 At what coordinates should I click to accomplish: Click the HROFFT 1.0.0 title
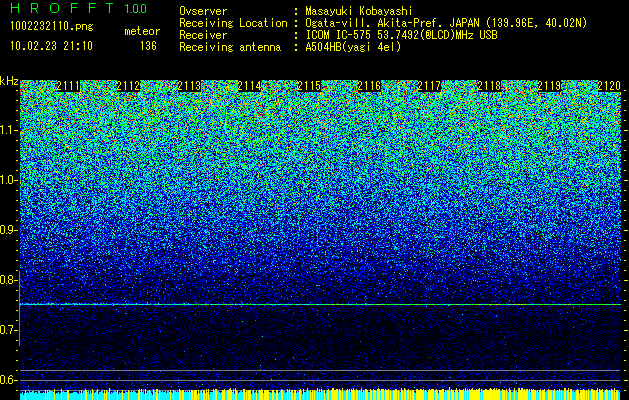79,8
